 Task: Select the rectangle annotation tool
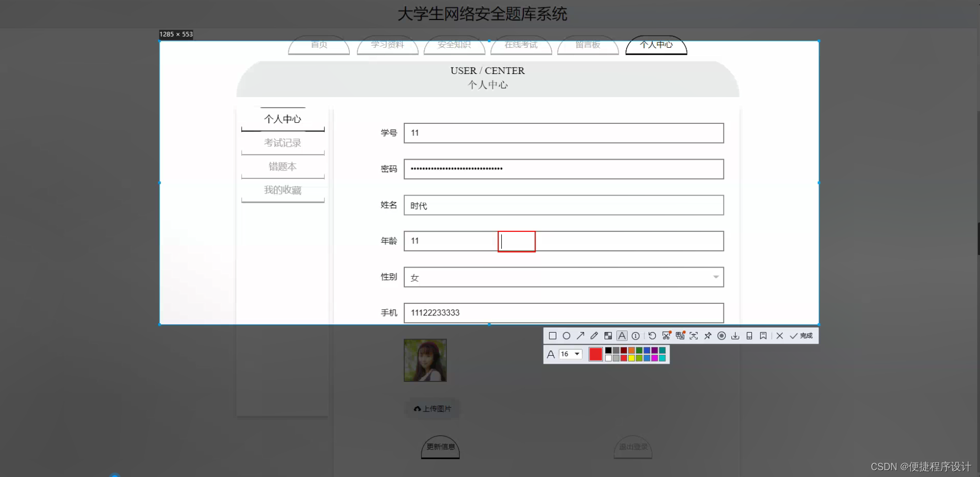pyautogui.click(x=553, y=336)
